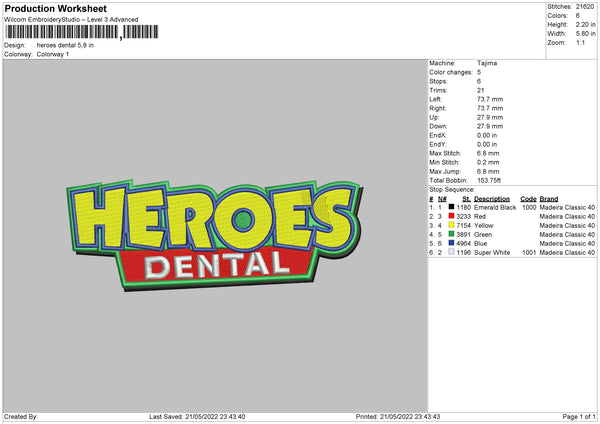This screenshot has width=600, height=424.
Task: Click the barcode in the header
Action: tap(82, 32)
